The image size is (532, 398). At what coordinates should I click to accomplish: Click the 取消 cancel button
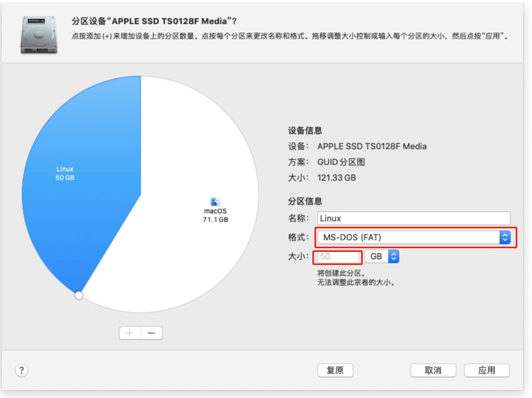(433, 370)
